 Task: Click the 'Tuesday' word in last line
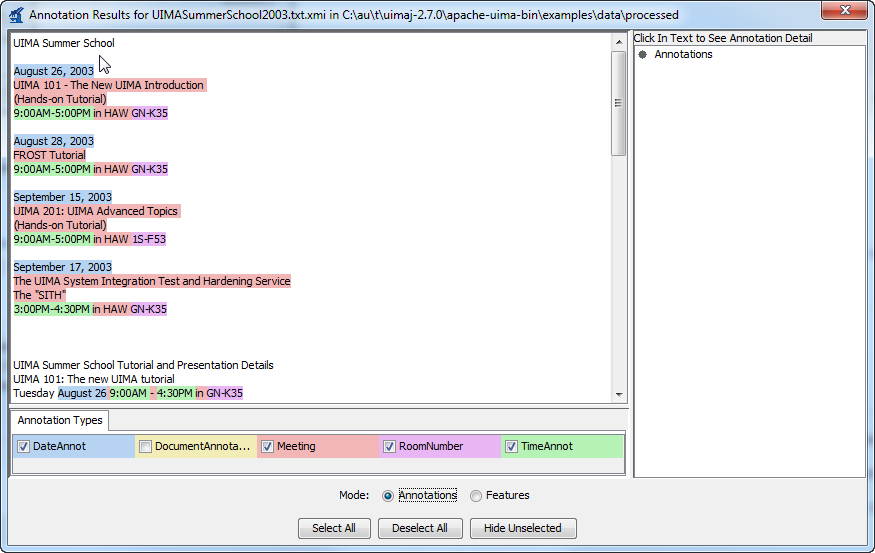click(33, 393)
